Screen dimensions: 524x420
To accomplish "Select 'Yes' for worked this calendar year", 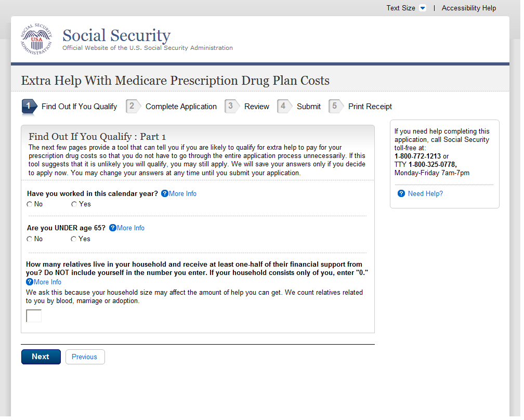I will click(74, 204).
